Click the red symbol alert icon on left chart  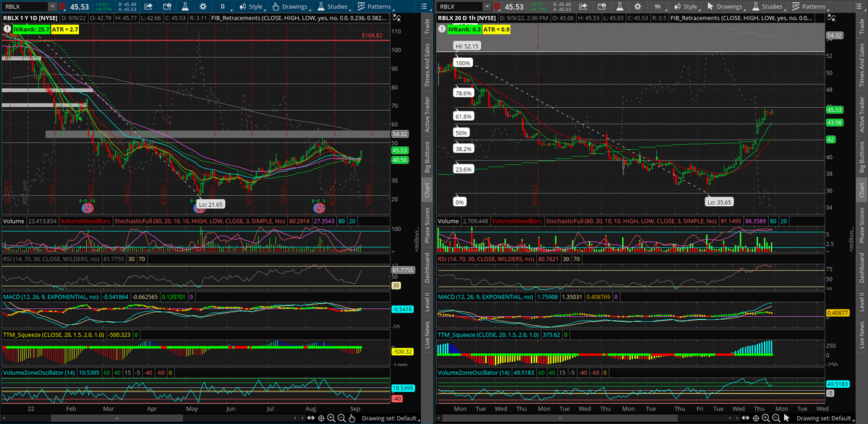click(62, 7)
